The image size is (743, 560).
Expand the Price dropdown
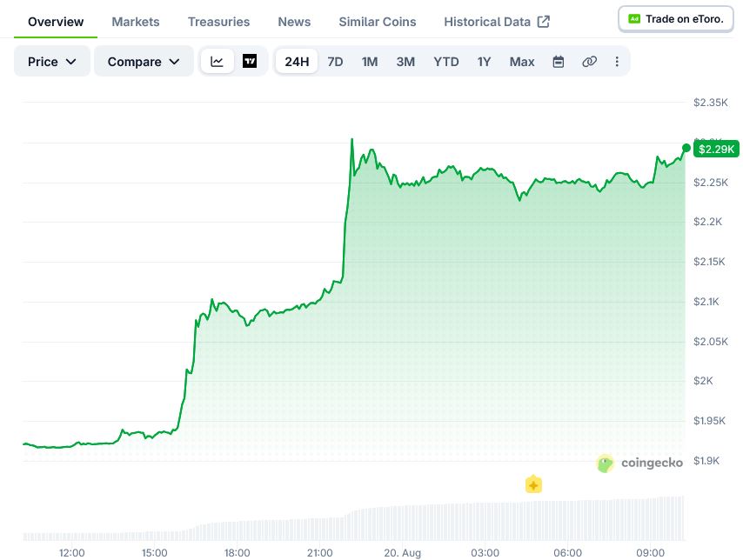click(x=51, y=62)
